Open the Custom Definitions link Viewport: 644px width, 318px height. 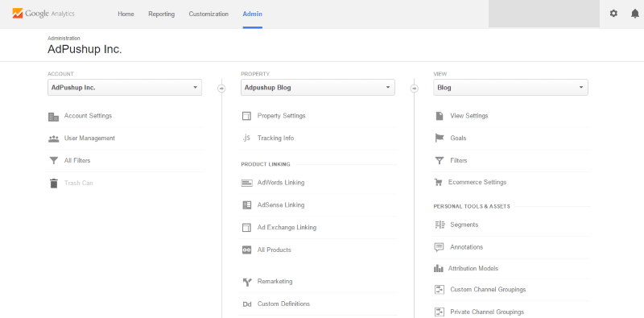tap(284, 304)
